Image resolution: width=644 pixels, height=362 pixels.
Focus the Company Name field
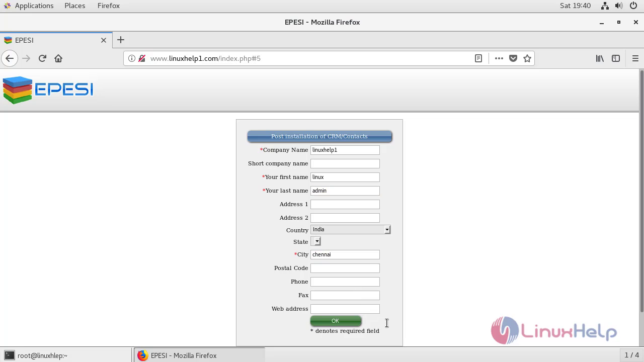345,150
